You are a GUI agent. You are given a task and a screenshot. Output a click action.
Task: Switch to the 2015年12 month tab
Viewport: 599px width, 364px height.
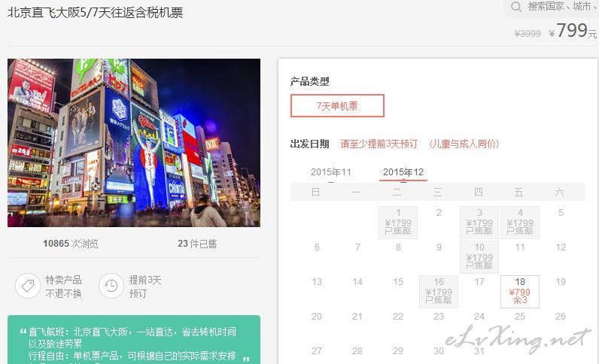[403, 172]
